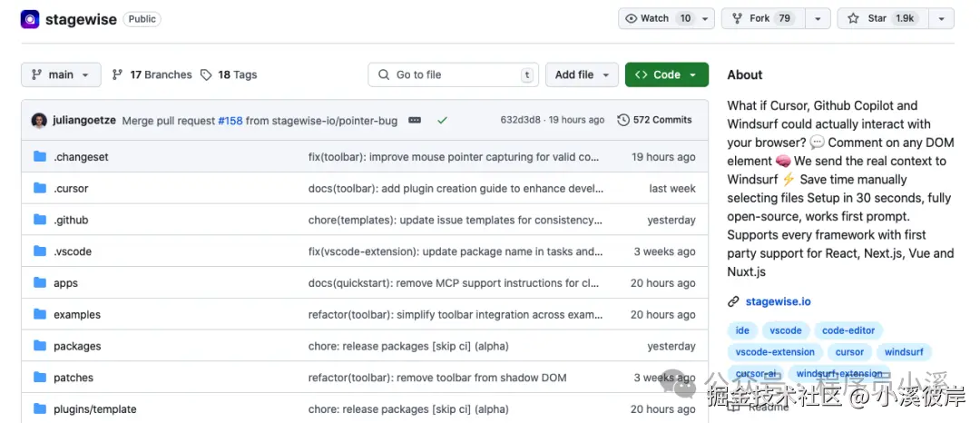The image size is (980, 423).
Task: Open the star lists dropdown arrow
Action: click(x=943, y=18)
